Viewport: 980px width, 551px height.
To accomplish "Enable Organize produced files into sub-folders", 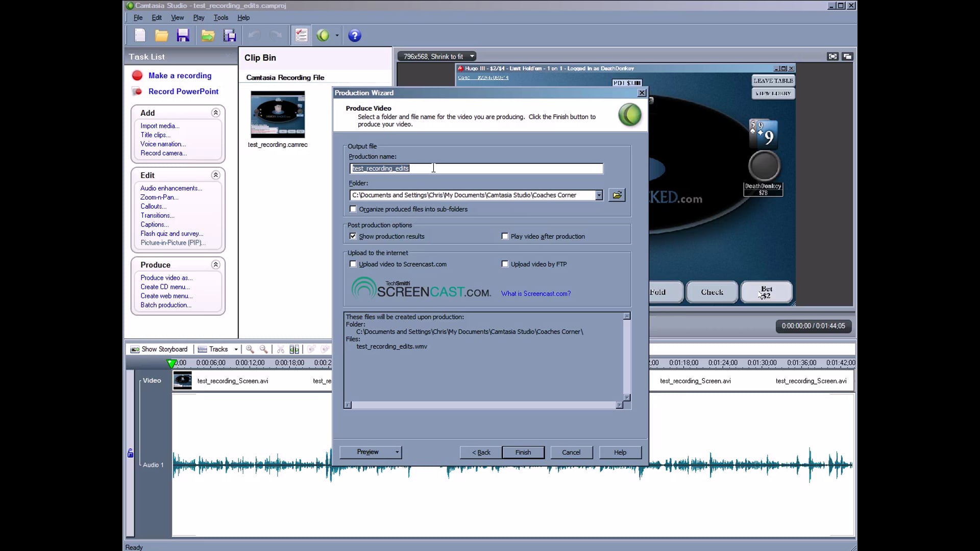I will pyautogui.click(x=353, y=209).
